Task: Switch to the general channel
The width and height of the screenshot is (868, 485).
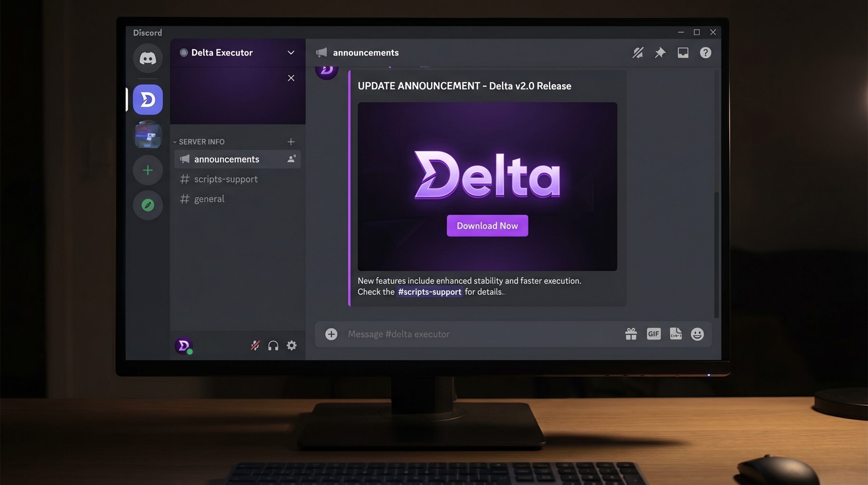Action: tap(237, 199)
